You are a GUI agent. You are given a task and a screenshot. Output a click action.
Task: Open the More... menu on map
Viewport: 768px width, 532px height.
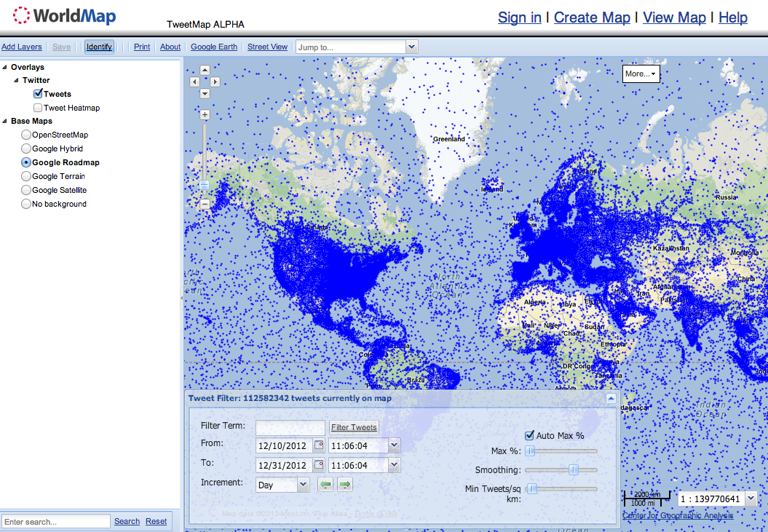click(641, 74)
